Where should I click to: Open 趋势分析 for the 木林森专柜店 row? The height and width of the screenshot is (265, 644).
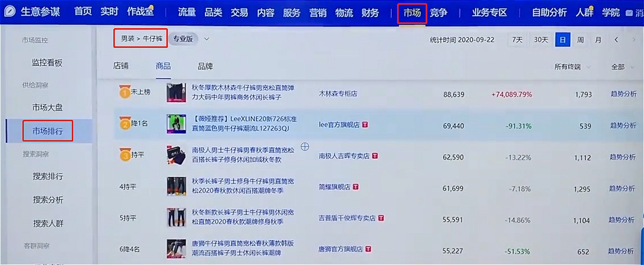pyautogui.click(x=623, y=94)
